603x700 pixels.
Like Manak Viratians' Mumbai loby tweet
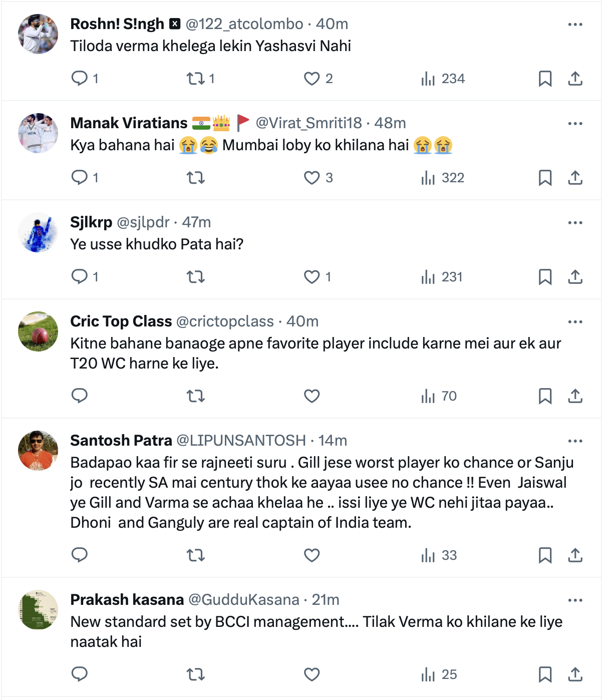(x=312, y=178)
